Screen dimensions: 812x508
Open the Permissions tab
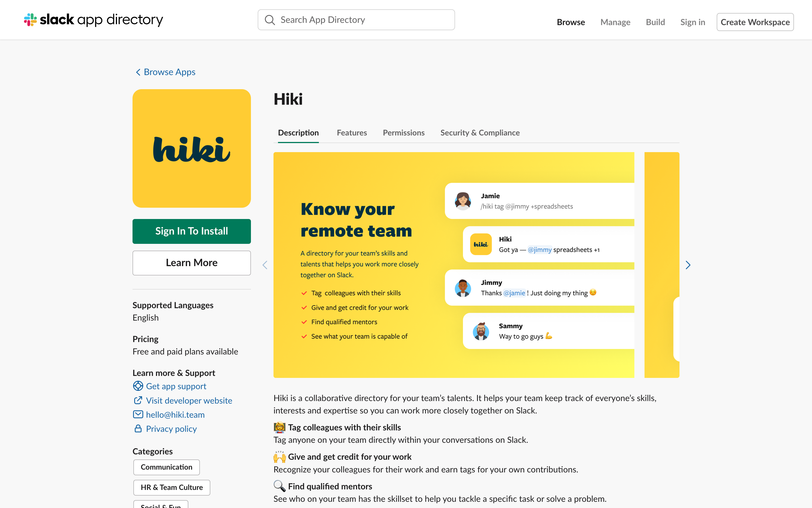[404, 133]
